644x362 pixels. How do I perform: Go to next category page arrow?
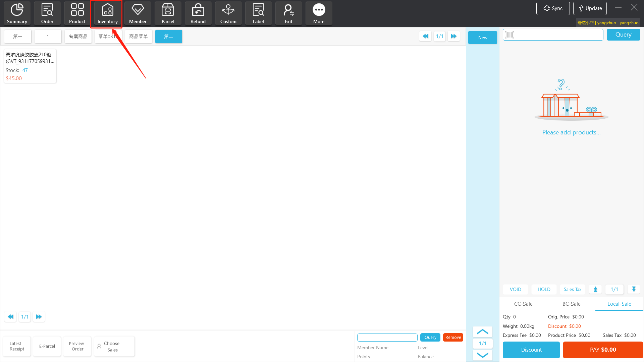click(453, 36)
